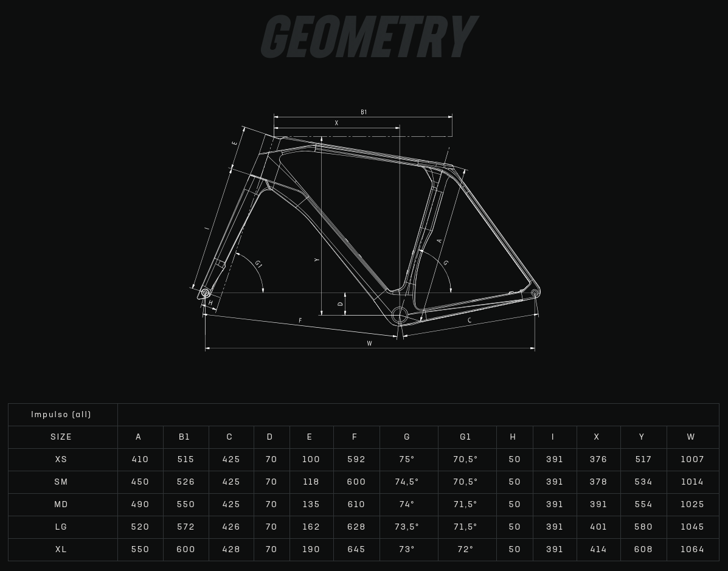This screenshot has height=571, width=728.
Task: Select the MD size row label
Action: [61, 505]
